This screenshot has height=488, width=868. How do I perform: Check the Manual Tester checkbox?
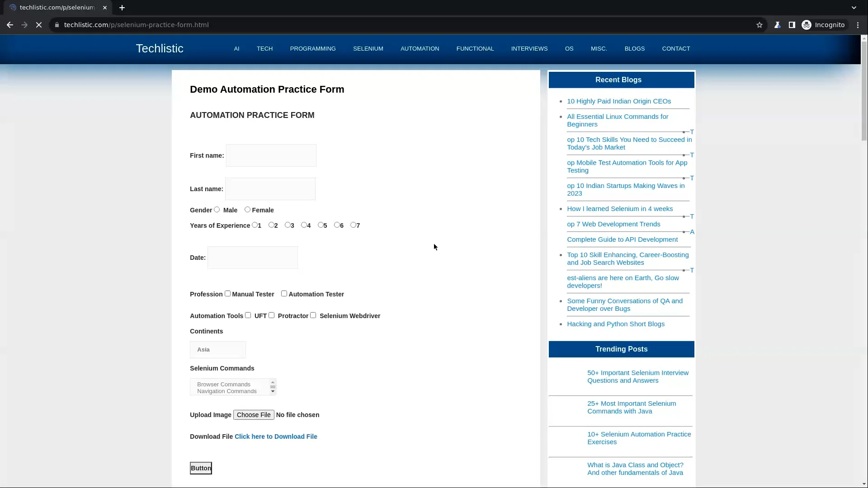(x=227, y=294)
